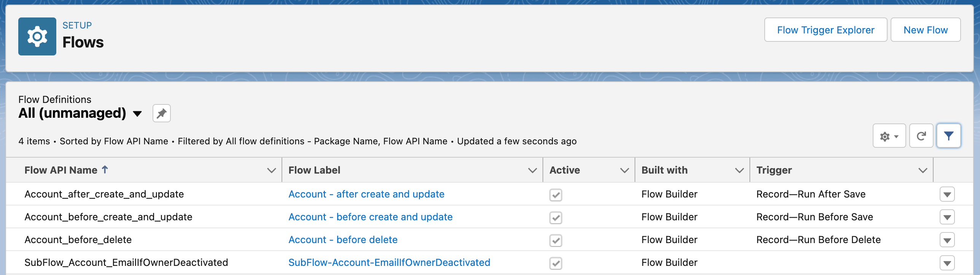Open Trigger column menu chevron
This screenshot has height=275, width=980.
coord(923,171)
